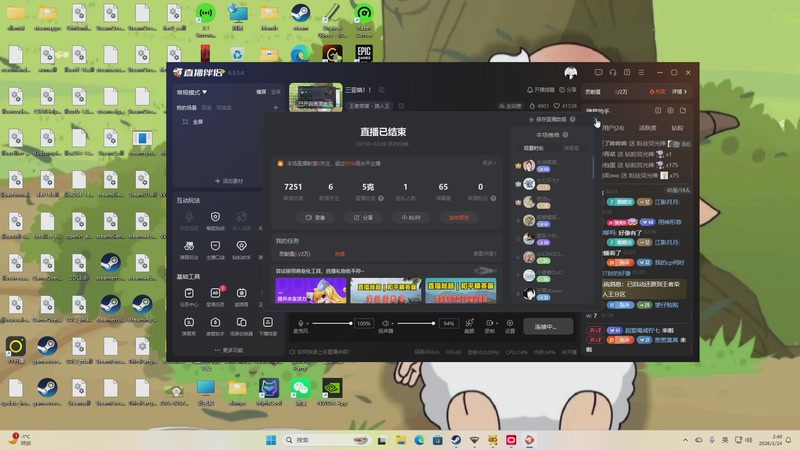Click the ranking list scrollbar
Screen dimensions: 800x450
592,168
